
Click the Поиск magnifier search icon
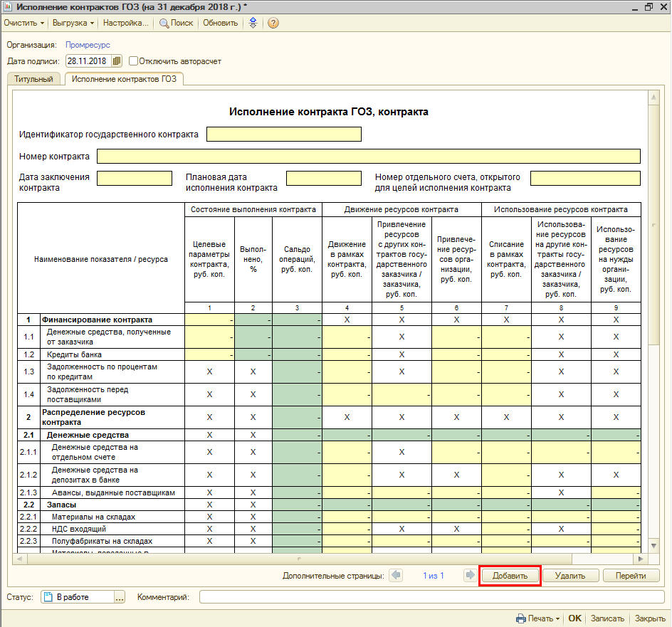[x=164, y=23]
